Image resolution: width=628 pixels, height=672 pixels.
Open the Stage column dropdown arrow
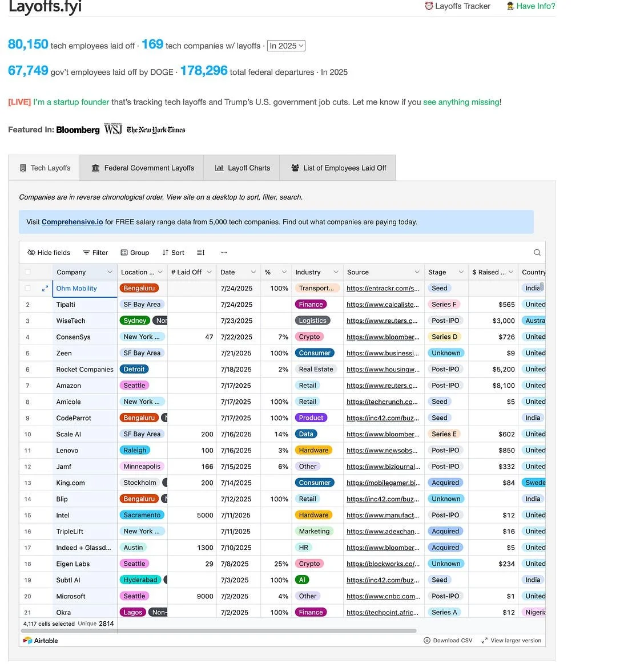click(x=461, y=272)
